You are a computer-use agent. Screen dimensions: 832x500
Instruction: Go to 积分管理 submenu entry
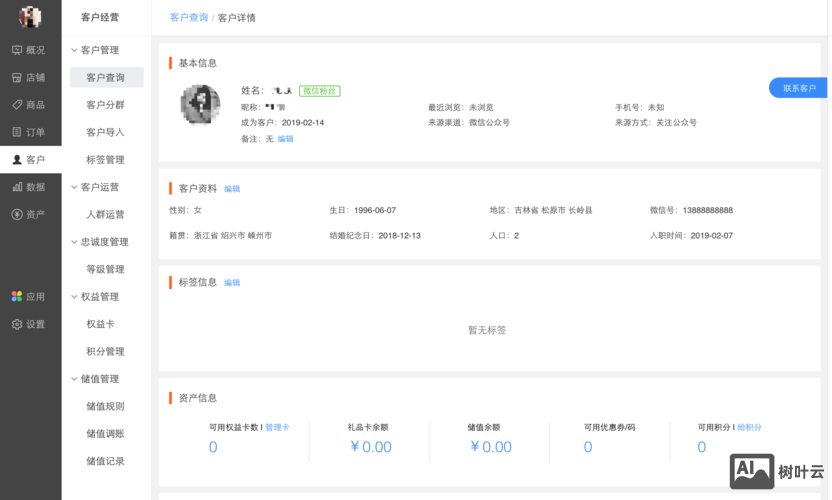[x=105, y=352]
